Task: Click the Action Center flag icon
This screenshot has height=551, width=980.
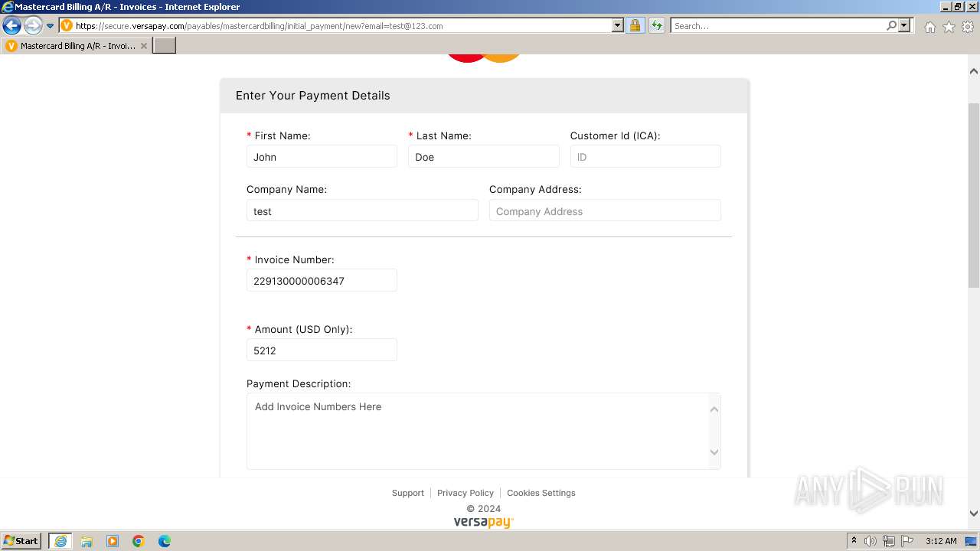Action: [907, 541]
